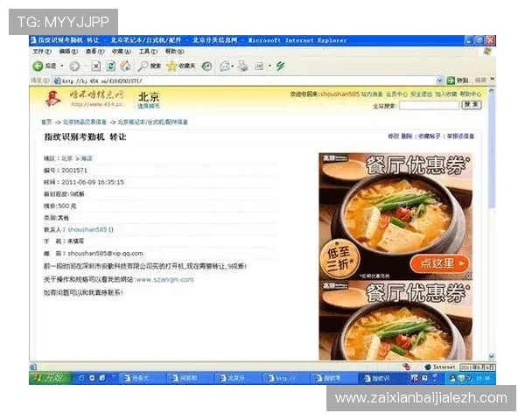This screenshot has width=525, height=420.
Task: Click the 首页 breadcrumb link
Action: (46, 122)
